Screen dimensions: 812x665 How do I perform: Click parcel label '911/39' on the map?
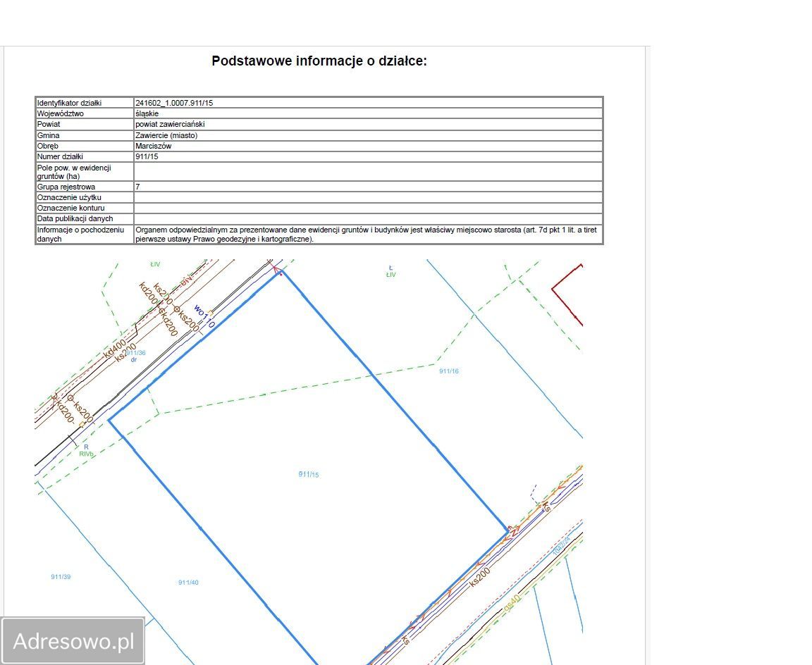[x=61, y=576]
